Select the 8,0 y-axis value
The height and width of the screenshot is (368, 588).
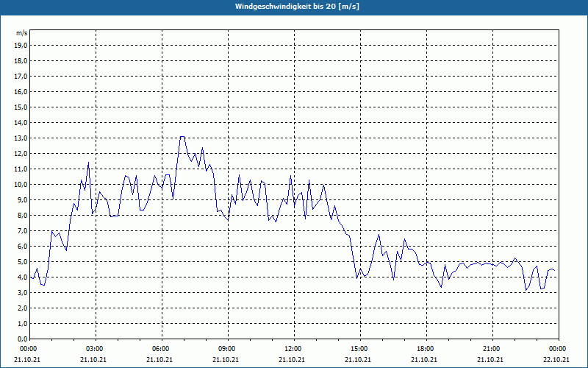click(x=23, y=215)
